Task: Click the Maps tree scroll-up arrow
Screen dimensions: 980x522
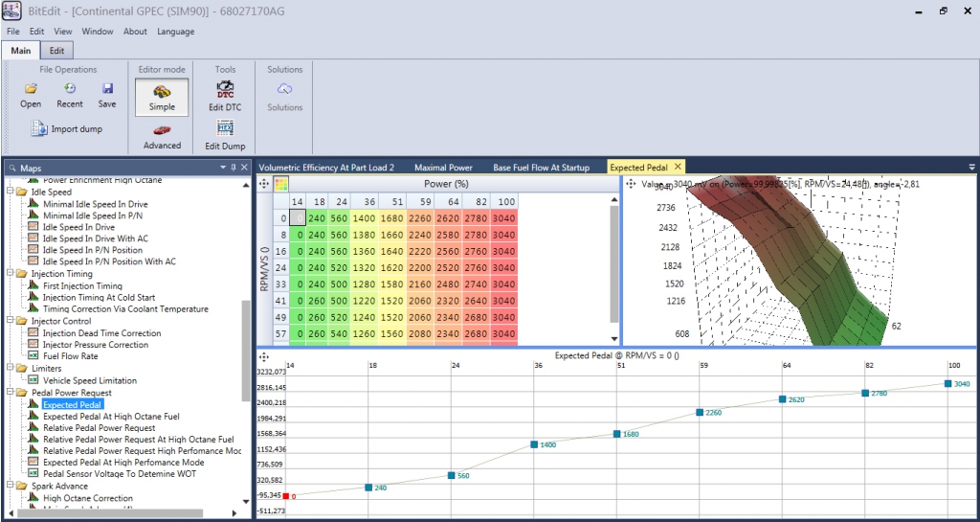Action: [246, 185]
